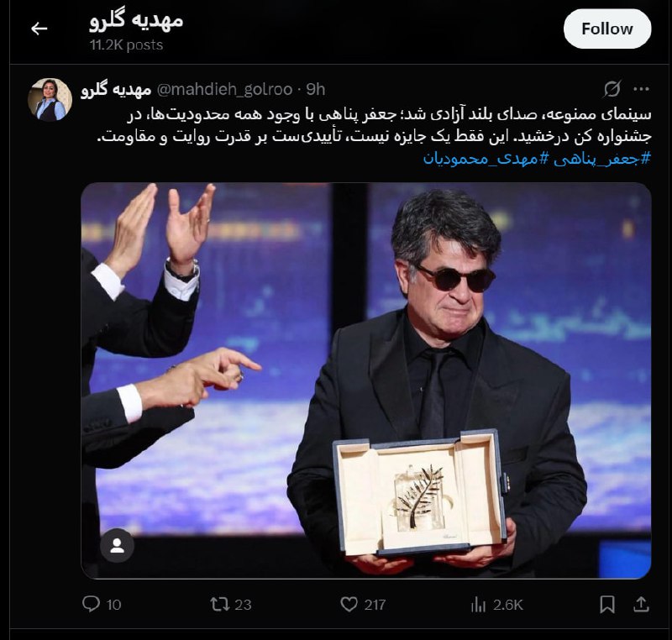Open the @mahdieh_golroo handle link
672x640 pixels.
tap(224, 89)
